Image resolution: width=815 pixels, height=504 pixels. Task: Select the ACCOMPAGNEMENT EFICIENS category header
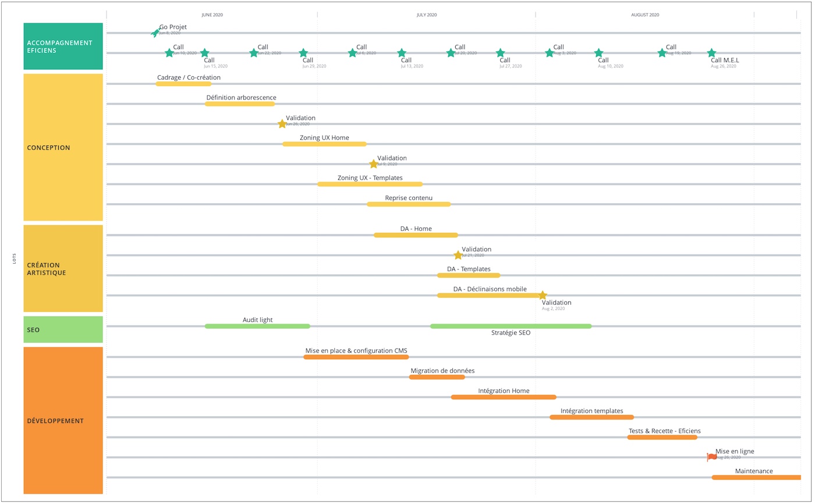click(x=63, y=47)
